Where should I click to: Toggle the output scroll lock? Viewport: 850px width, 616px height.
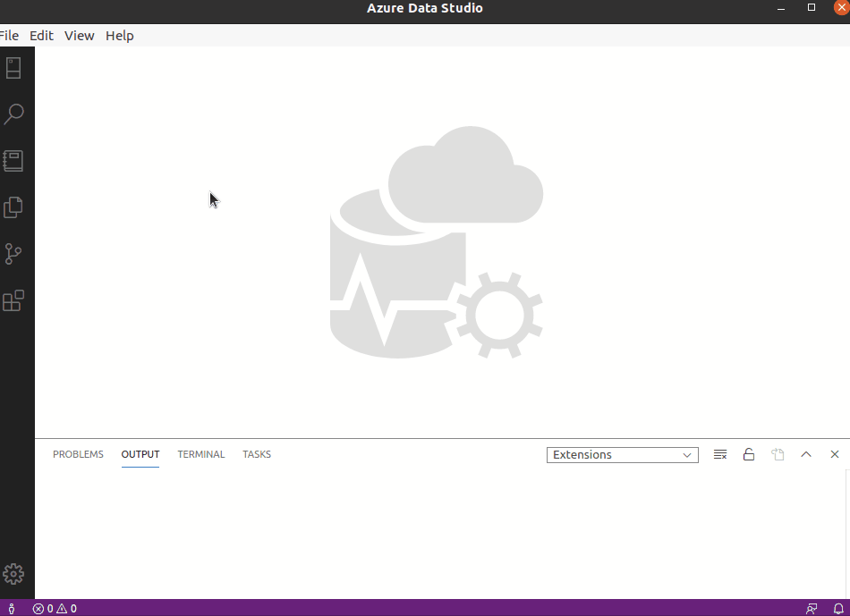749,455
